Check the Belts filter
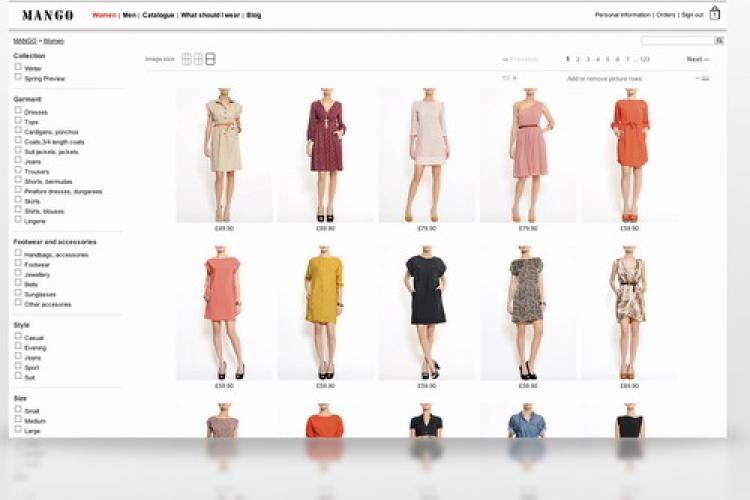This screenshot has height=500, width=750. (x=18, y=283)
